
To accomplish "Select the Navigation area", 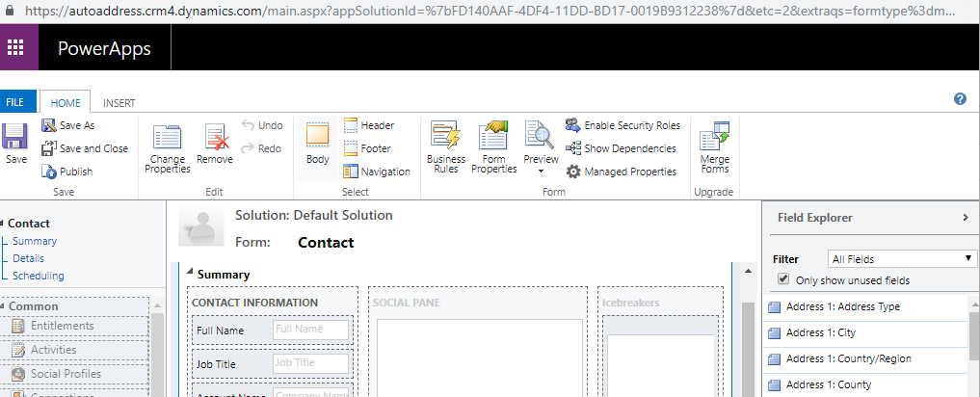I will 377,172.
